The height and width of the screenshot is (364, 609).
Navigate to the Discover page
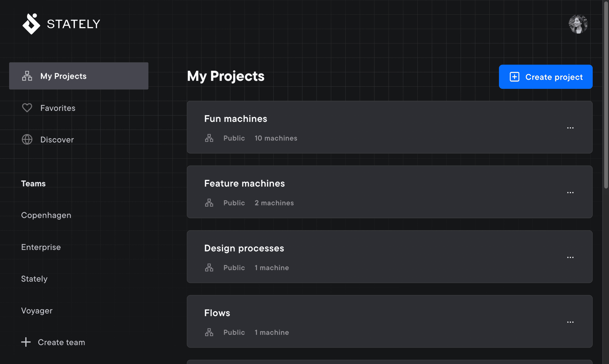(57, 139)
